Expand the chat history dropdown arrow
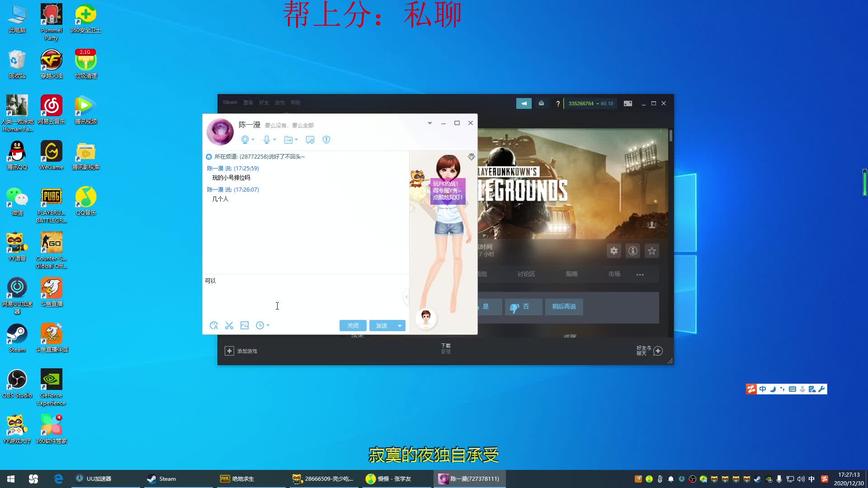The height and width of the screenshot is (488, 868). tap(268, 325)
